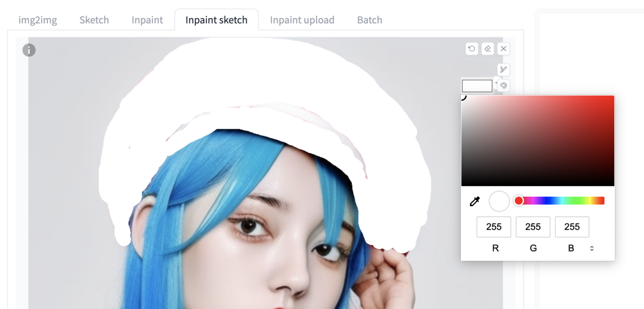Focus the G value field
This screenshot has width=644, height=309.
[x=533, y=227]
